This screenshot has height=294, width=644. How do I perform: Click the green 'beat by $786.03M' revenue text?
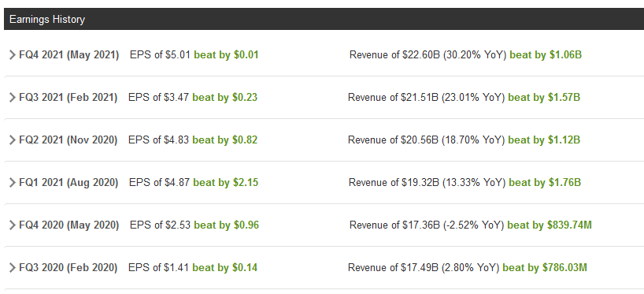pos(545,268)
